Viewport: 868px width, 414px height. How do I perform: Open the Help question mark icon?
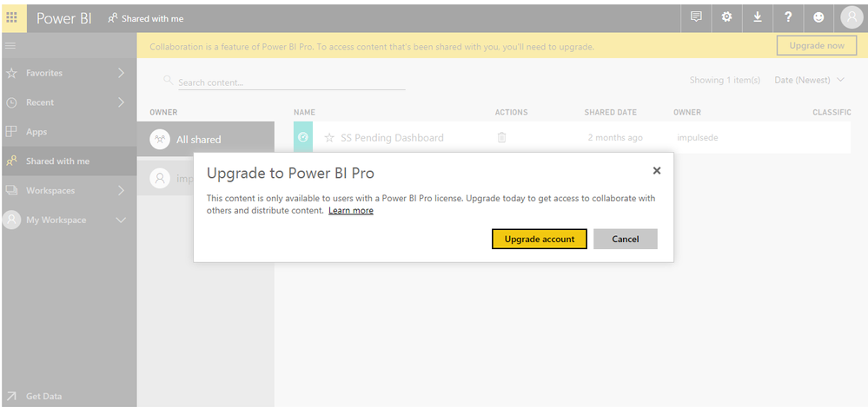pyautogui.click(x=788, y=17)
